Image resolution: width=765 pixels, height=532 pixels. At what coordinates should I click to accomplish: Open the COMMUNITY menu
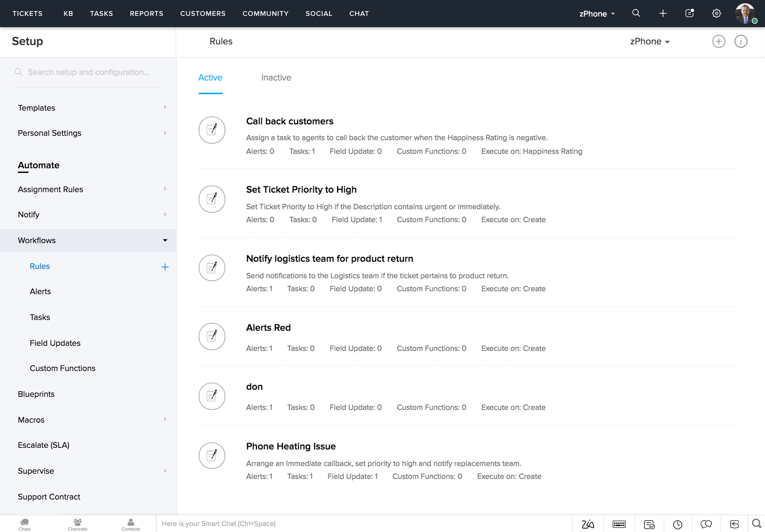click(265, 14)
